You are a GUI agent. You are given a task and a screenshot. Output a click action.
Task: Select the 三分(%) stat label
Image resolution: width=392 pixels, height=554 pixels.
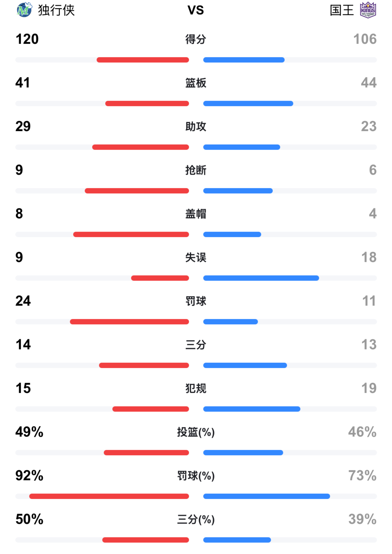(196, 520)
